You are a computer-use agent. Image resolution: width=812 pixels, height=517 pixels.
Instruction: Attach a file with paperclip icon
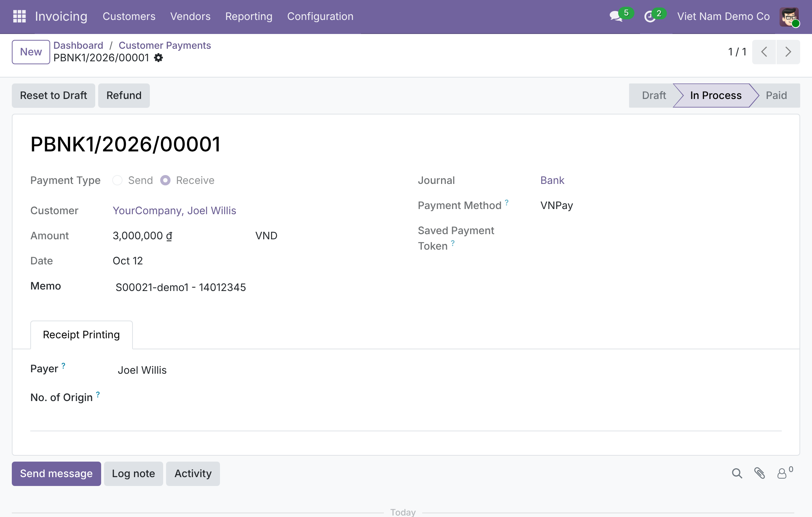pos(760,473)
